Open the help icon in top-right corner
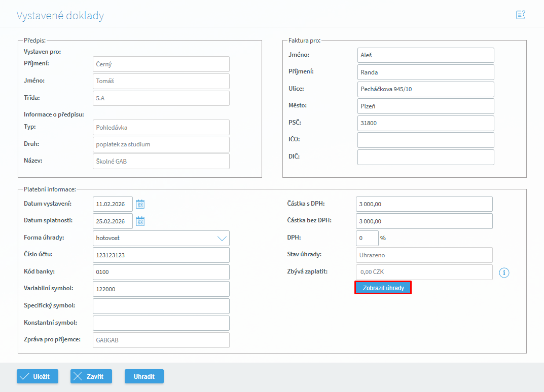544x392 pixels. click(520, 15)
